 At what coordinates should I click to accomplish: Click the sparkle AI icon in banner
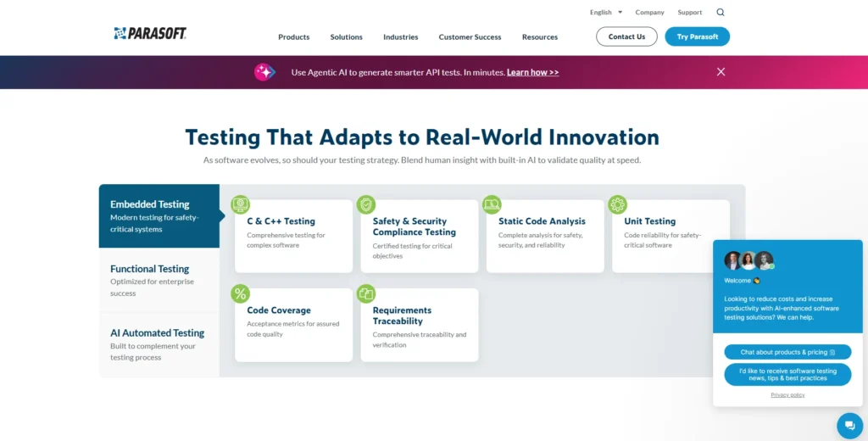coord(264,72)
